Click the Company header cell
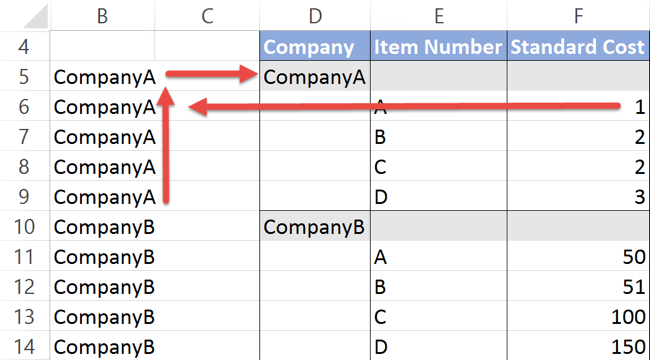650x360 pixels. tap(315, 46)
